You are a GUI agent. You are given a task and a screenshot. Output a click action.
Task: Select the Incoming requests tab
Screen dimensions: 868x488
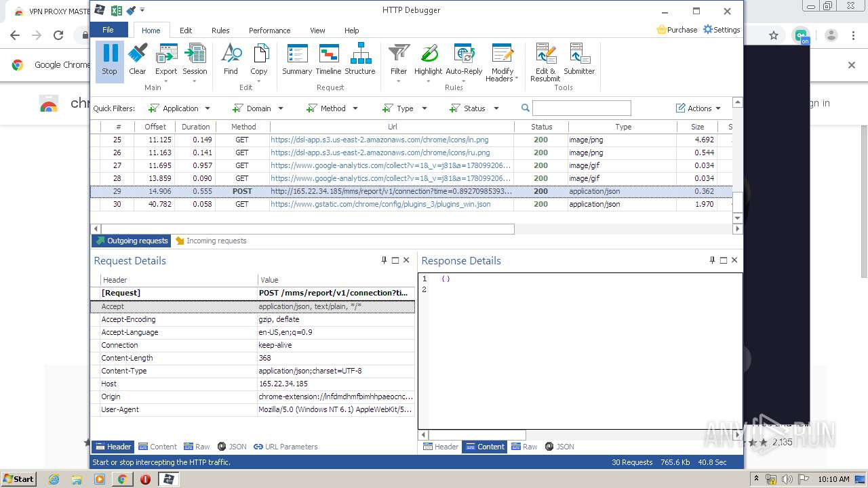click(x=210, y=241)
